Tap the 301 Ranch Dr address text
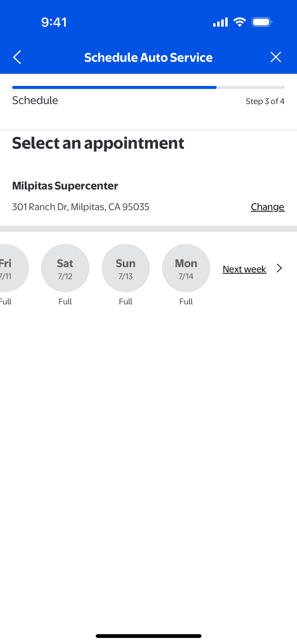Screen dimensions: 297x644 click(x=81, y=207)
